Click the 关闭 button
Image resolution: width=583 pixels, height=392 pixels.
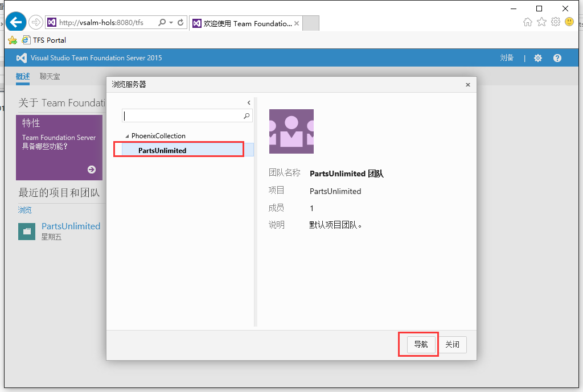(453, 344)
